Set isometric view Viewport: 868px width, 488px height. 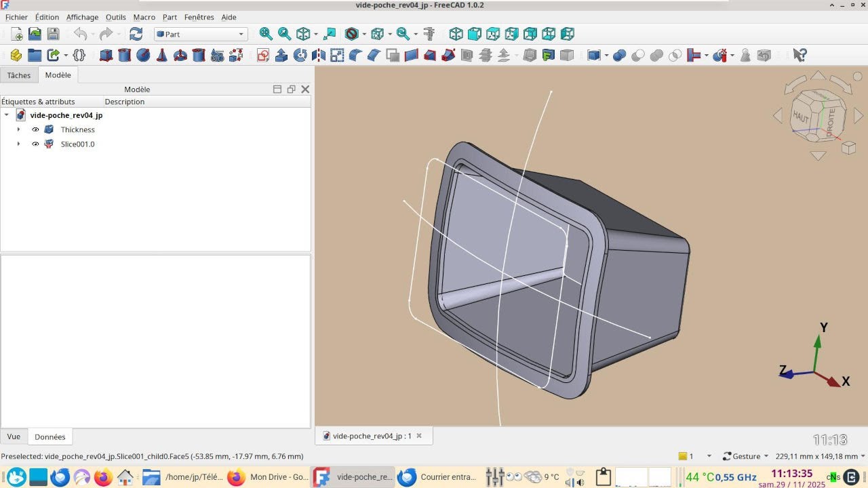tap(456, 34)
